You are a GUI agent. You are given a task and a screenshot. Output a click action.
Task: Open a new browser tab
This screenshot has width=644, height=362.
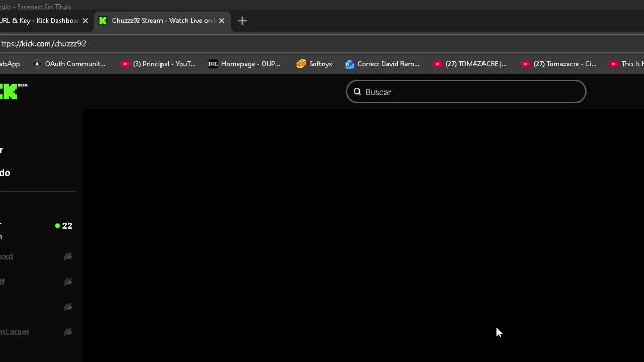[242, 21]
